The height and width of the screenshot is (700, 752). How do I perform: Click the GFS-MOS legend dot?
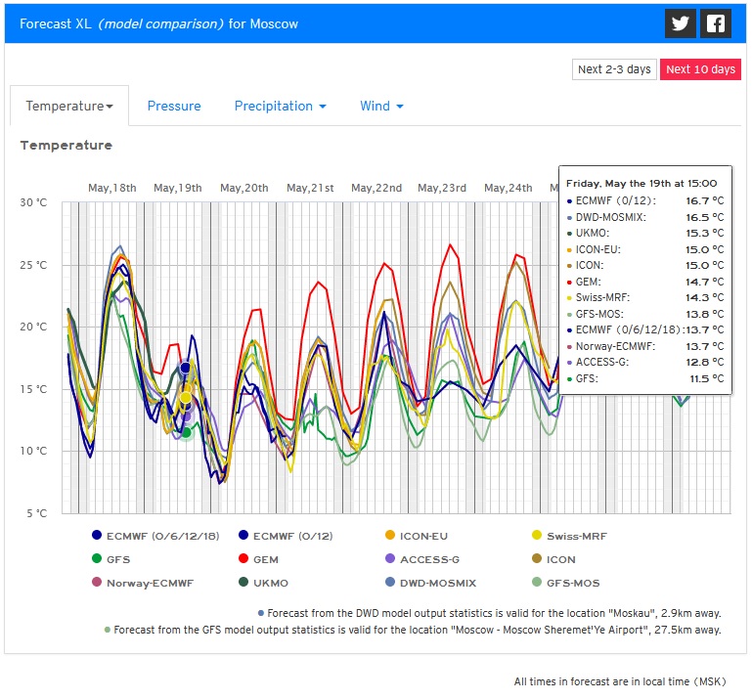pyautogui.click(x=537, y=583)
